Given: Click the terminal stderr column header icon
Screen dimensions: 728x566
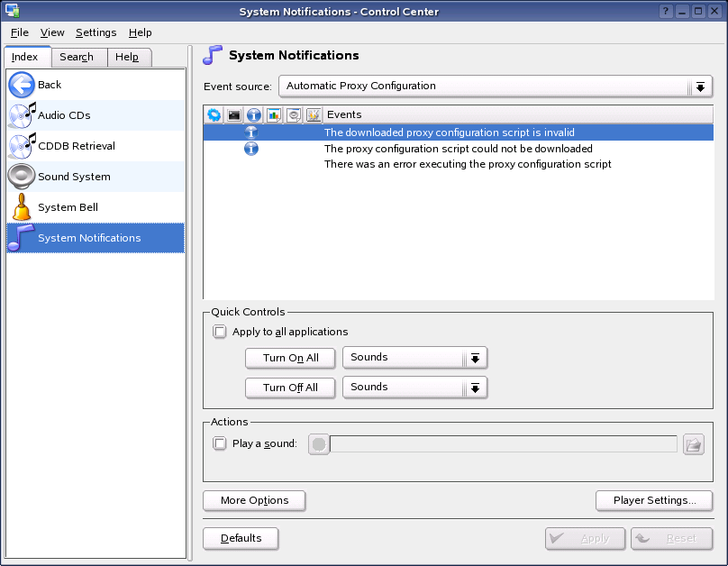Looking at the screenshot, I should point(234,115).
